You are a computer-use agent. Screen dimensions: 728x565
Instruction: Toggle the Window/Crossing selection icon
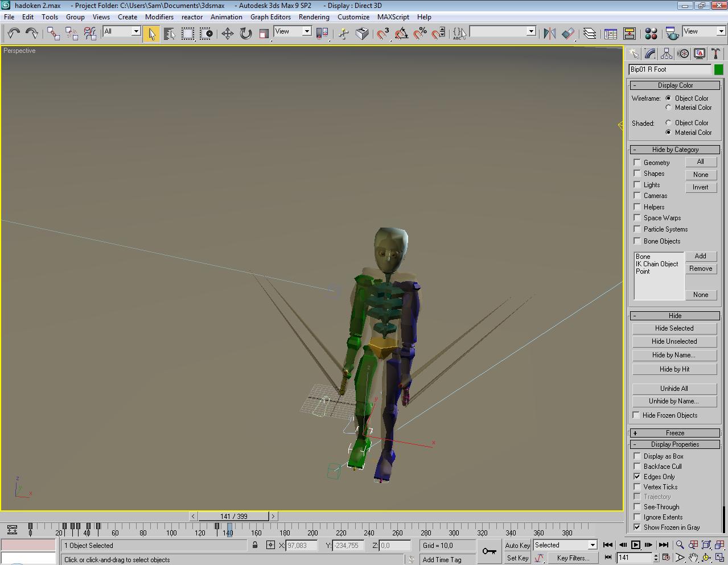coord(206,34)
